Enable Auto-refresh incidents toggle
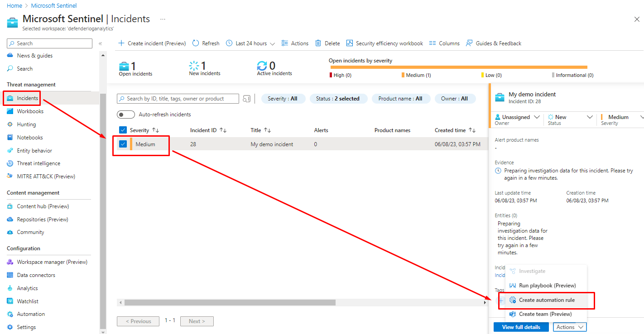 [126, 115]
